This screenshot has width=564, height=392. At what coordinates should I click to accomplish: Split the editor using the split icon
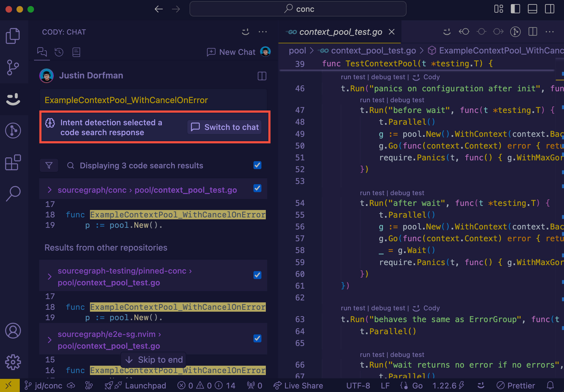532,32
